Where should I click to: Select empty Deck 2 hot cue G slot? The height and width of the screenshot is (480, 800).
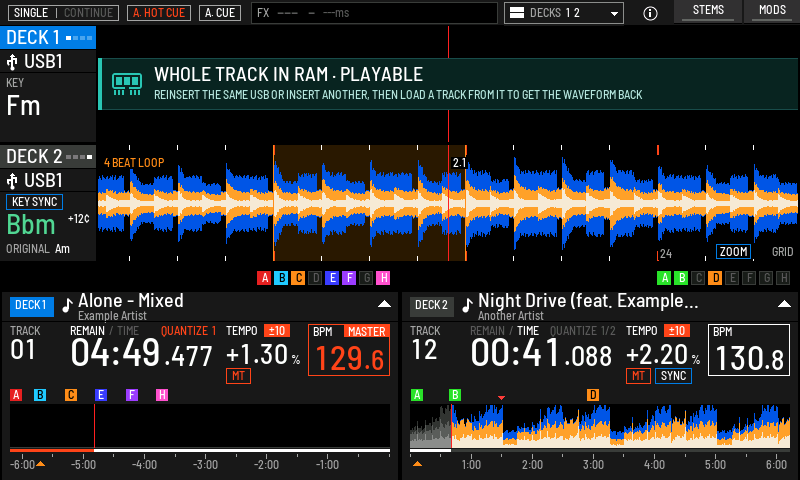(x=766, y=278)
